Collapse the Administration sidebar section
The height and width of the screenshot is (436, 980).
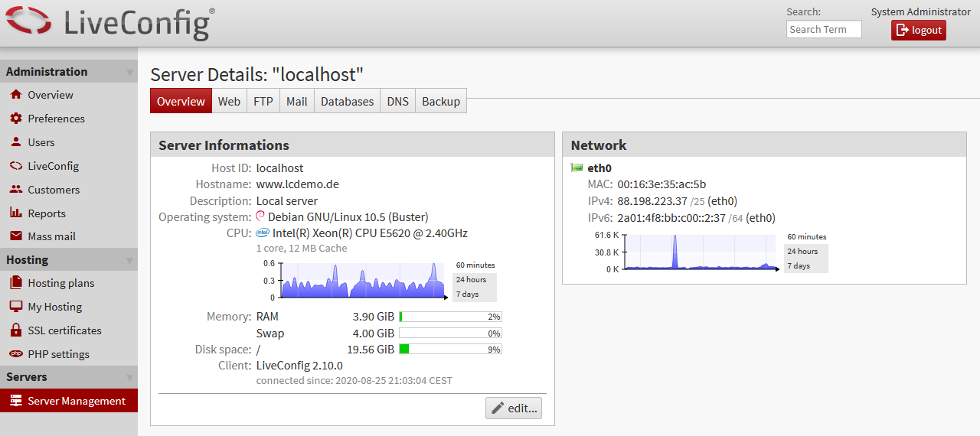(129, 73)
